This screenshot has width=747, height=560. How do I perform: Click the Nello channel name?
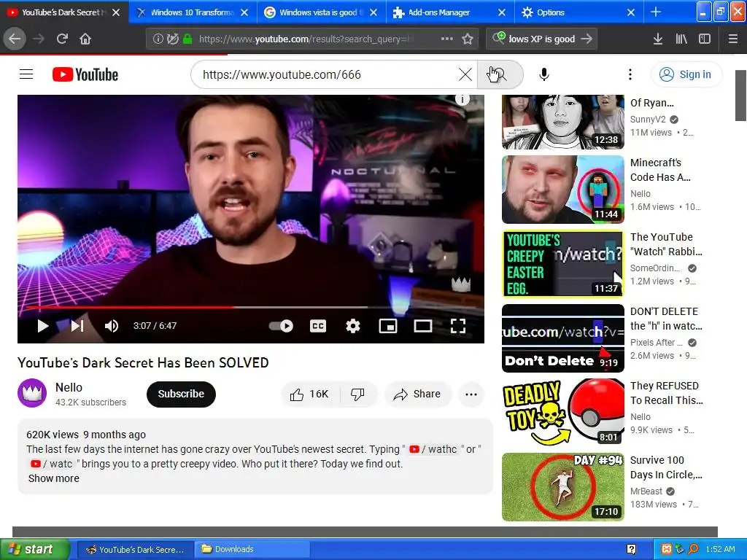pos(69,388)
